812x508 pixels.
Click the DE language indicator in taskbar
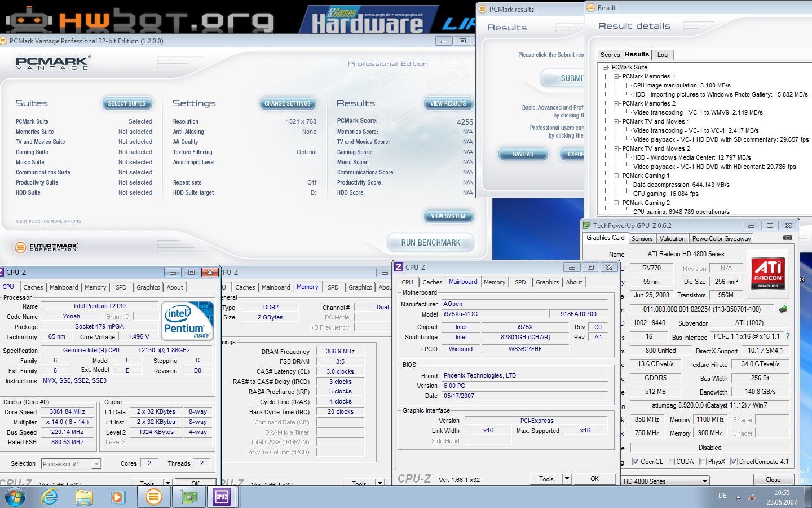click(722, 496)
